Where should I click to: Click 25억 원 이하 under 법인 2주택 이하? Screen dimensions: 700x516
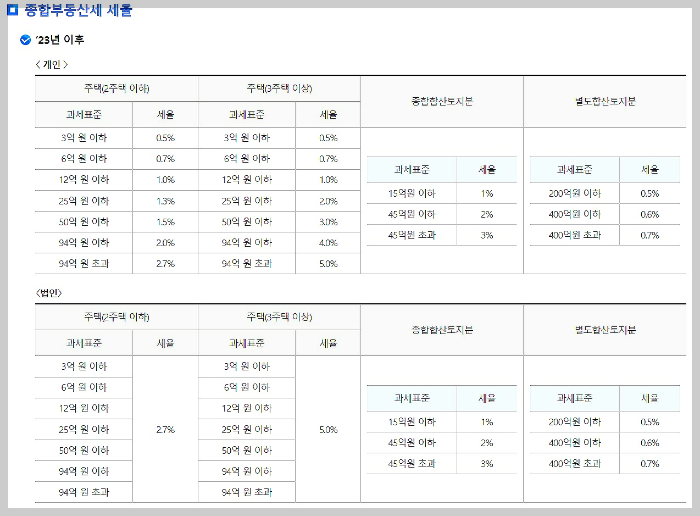[x=84, y=429]
